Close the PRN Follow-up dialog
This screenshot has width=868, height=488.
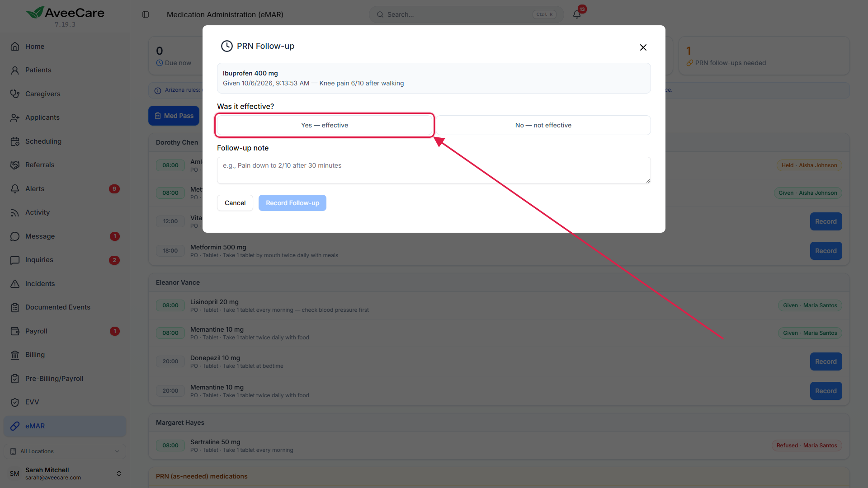pos(643,47)
